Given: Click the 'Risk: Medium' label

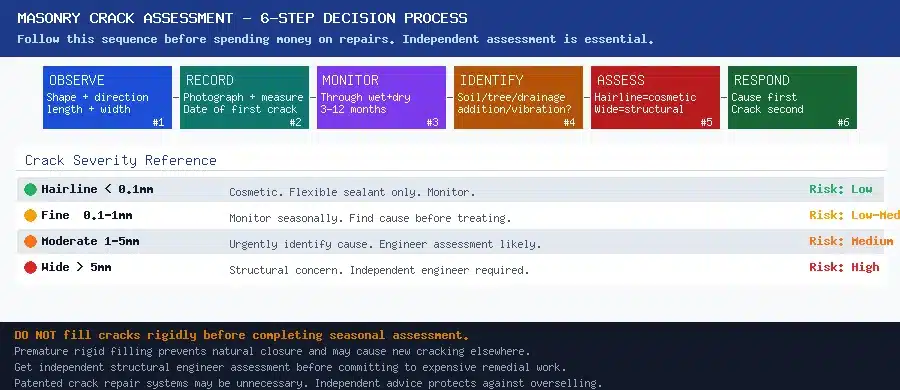Looking at the screenshot, I should [x=851, y=241].
